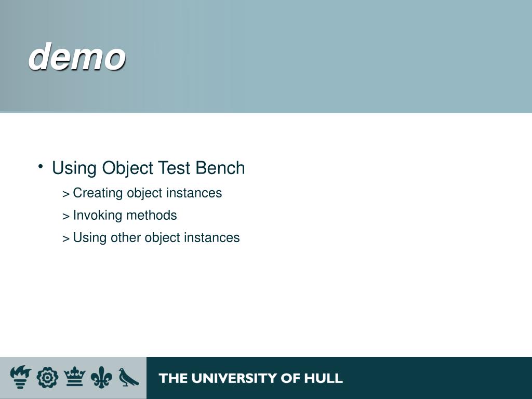532x399 pixels.
Task: Click the bird emblem icon
Action: tap(128, 377)
